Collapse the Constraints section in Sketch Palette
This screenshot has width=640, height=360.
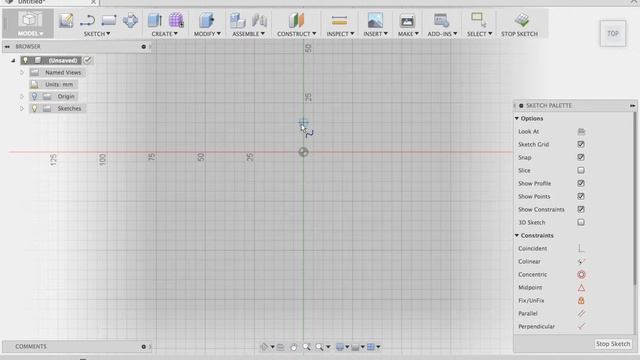pyautogui.click(x=517, y=236)
